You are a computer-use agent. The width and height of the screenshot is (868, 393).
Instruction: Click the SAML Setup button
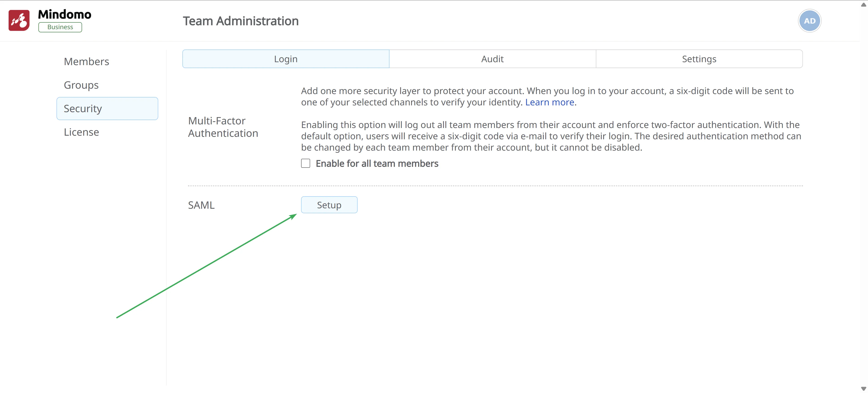[x=329, y=205]
